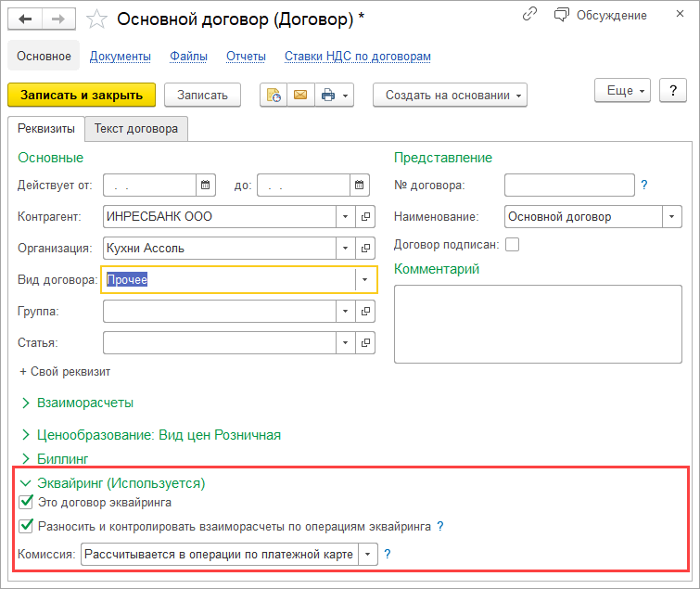Open Группа record with open-form icon
Image resolution: width=700 pixels, height=589 pixels.
(x=365, y=312)
